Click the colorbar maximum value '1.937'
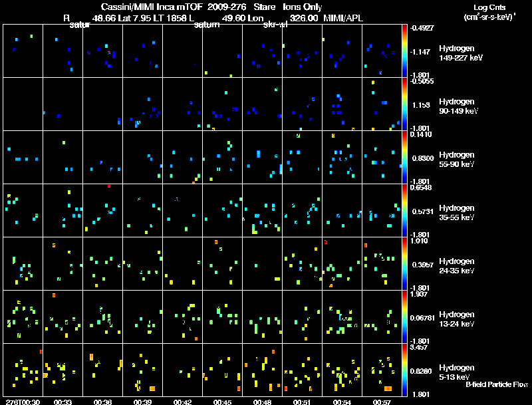 click(419, 294)
